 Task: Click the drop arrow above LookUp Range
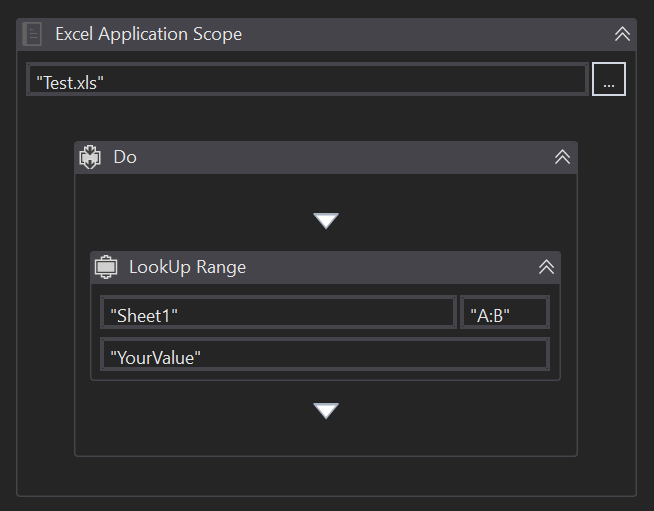[x=326, y=220]
